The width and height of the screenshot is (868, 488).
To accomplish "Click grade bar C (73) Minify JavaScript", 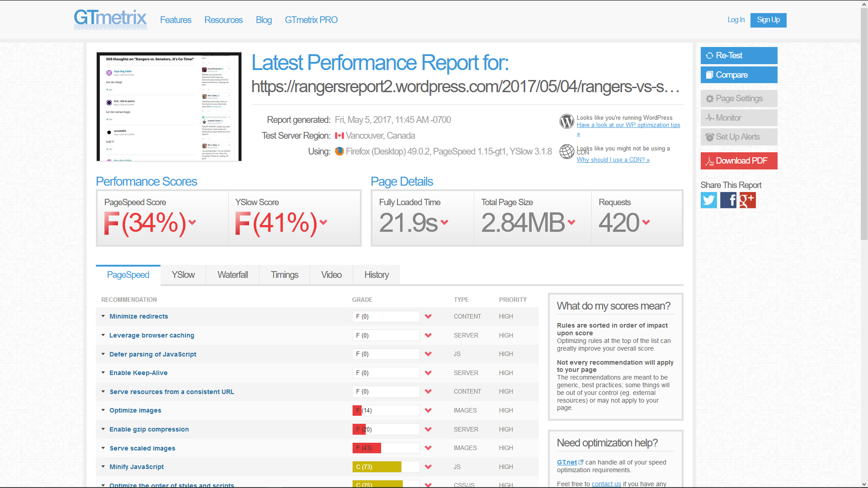I will (386, 467).
